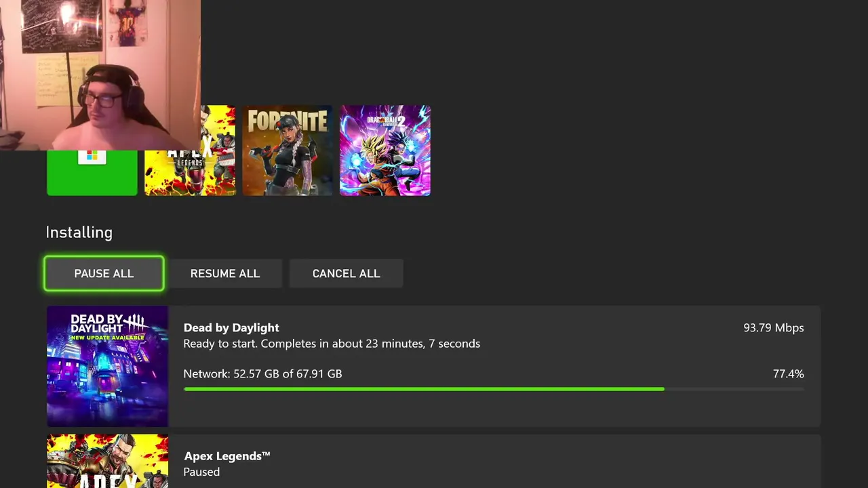Screen dimensions: 868x488
Task: Click the Dead by Daylight download progress bar
Action: click(494, 389)
